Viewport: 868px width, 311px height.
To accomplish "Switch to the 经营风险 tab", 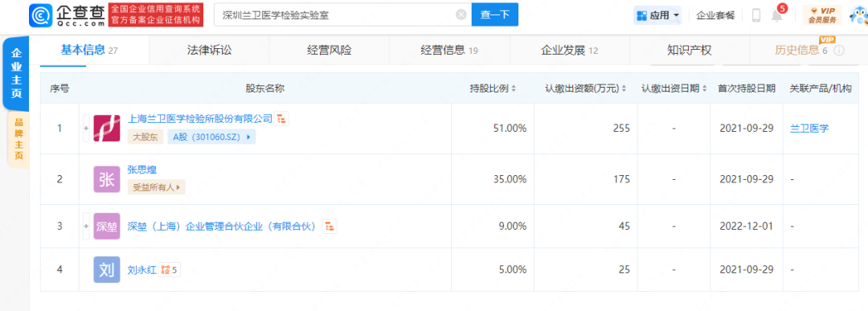I will click(x=330, y=51).
